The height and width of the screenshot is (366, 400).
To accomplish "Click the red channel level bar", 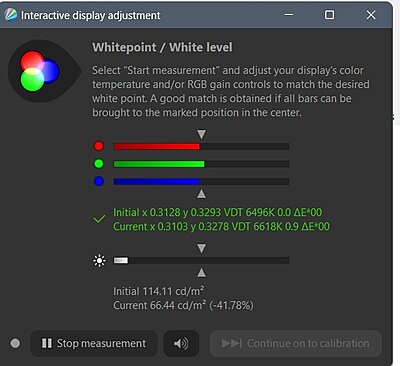I will click(x=201, y=146).
